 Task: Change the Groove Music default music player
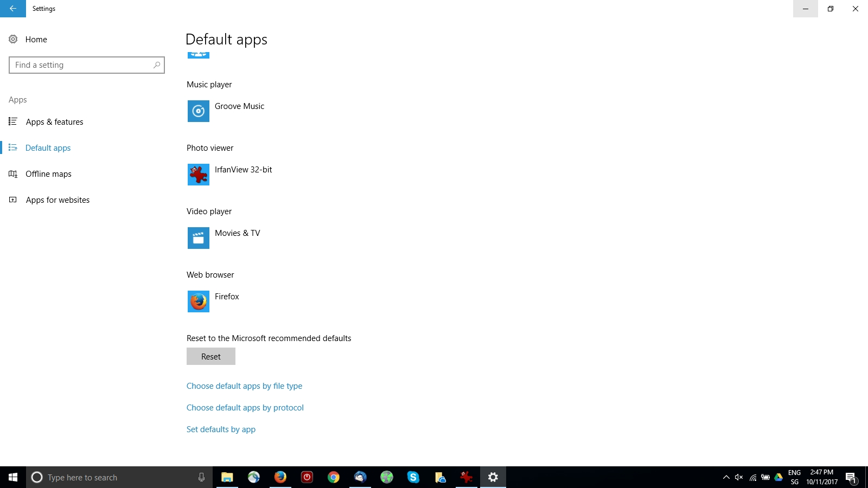[226, 111]
